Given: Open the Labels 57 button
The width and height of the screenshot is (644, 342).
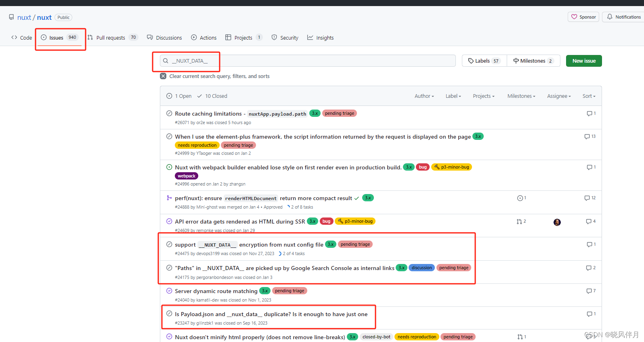Looking at the screenshot, I should coord(484,61).
